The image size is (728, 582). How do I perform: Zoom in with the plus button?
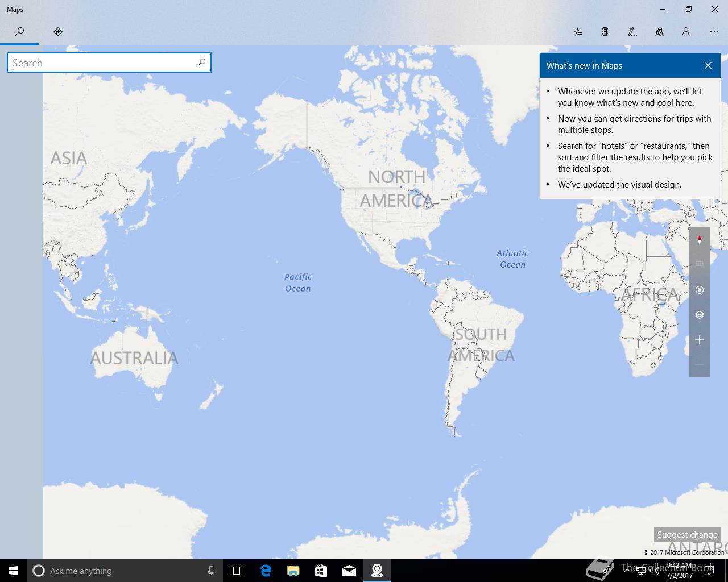click(x=700, y=340)
